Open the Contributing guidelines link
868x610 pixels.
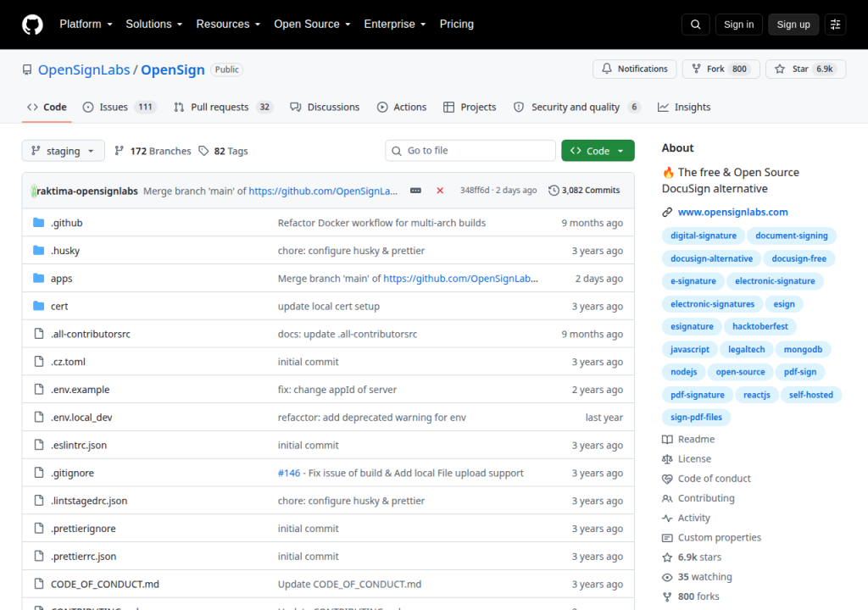(706, 498)
